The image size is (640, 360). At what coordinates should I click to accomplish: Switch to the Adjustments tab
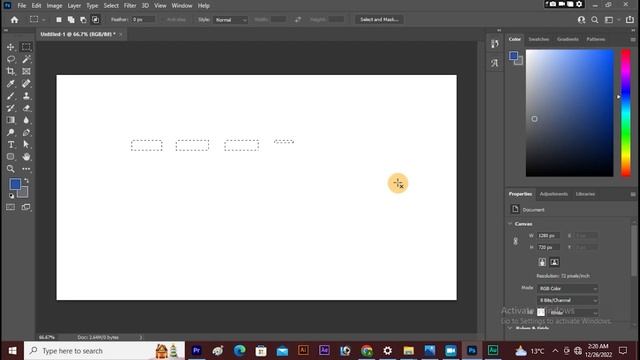553,194
